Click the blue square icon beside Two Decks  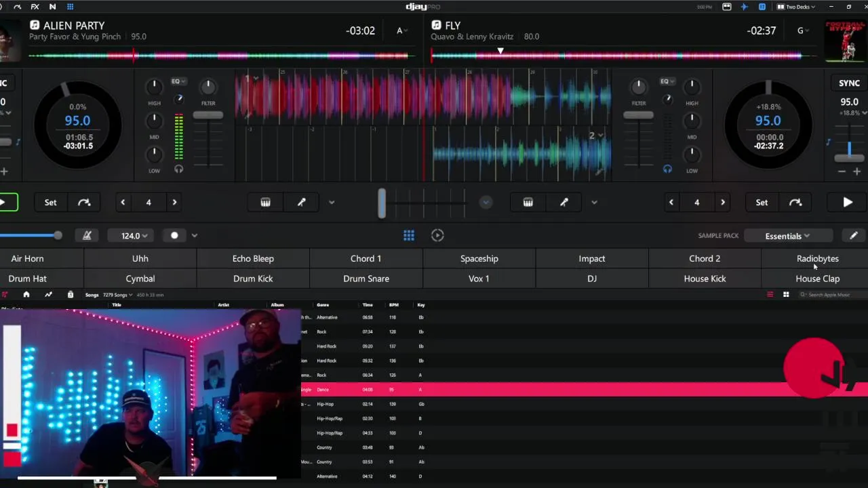[x=762, y=7]
